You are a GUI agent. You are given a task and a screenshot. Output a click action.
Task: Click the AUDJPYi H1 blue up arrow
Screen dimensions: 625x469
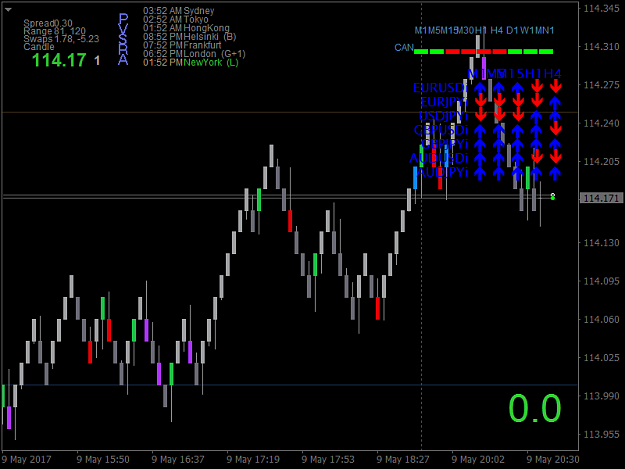537,173
